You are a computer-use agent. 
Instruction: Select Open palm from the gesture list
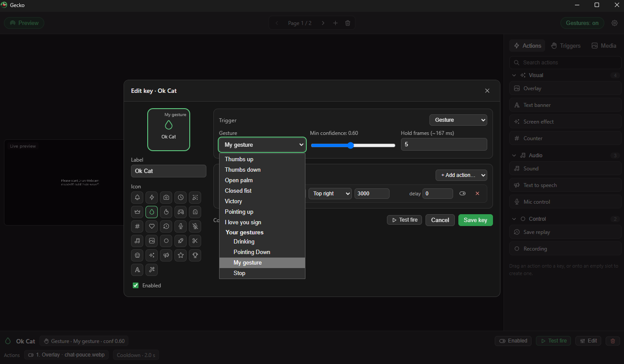(x=262, y=180)
